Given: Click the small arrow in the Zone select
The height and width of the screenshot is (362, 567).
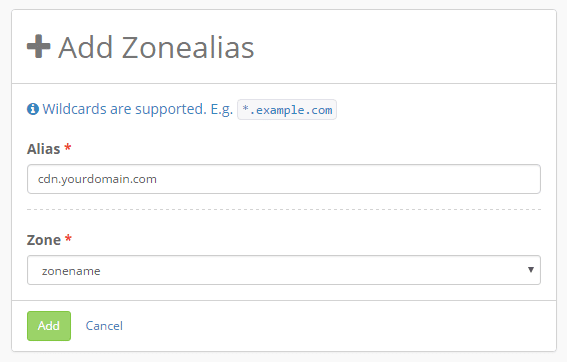Looking at the screenshot, I should click(531, 270).
